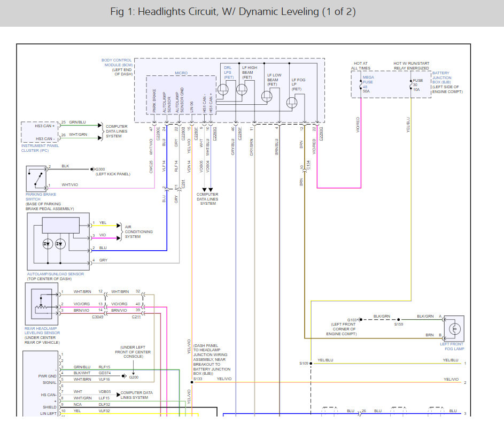Click the left front fog lamp symbol
Image resolution: width=504 pixels, height=432 pixels.
454,328
